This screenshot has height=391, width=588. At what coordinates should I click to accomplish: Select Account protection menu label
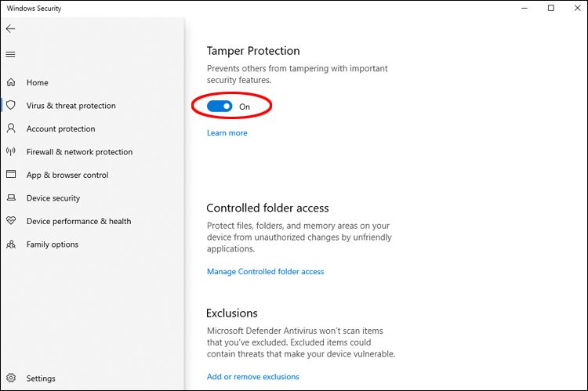[x=60, y=129]
